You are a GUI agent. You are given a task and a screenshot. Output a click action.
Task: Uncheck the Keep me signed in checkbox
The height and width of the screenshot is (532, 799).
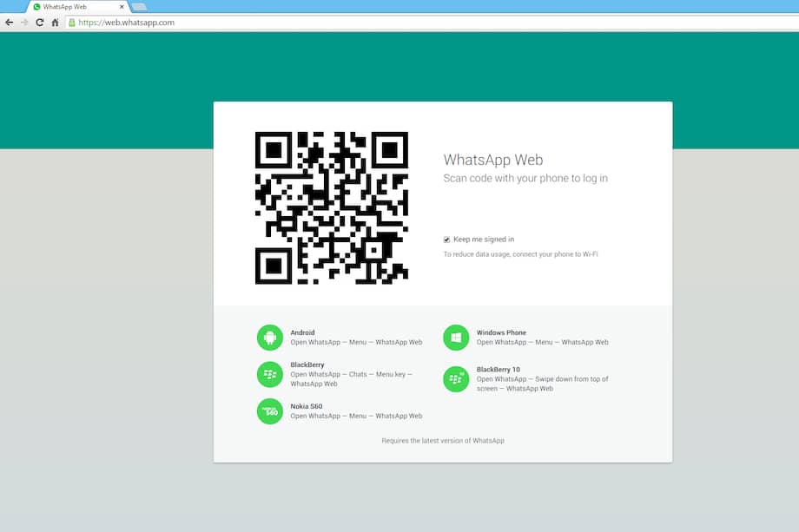point(446,239)
